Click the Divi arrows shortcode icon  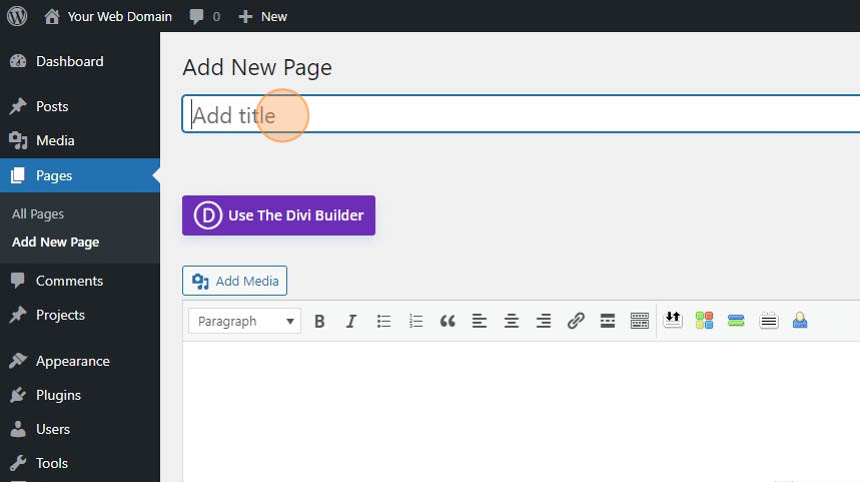pyautogui.click(x=672, y=320)
